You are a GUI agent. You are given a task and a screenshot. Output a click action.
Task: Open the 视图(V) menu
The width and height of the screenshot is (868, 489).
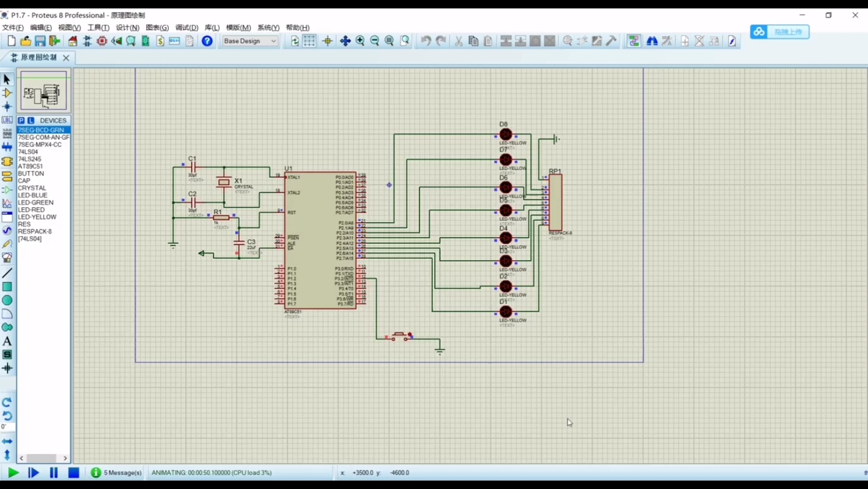click(69, 28)
